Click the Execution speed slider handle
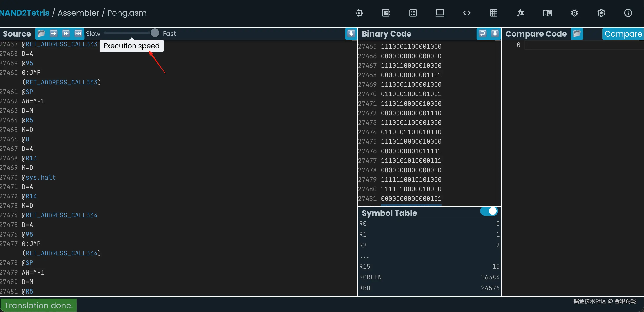Image resolution: width=644 pixels, height=312 pixels. (x=155, y=33)
